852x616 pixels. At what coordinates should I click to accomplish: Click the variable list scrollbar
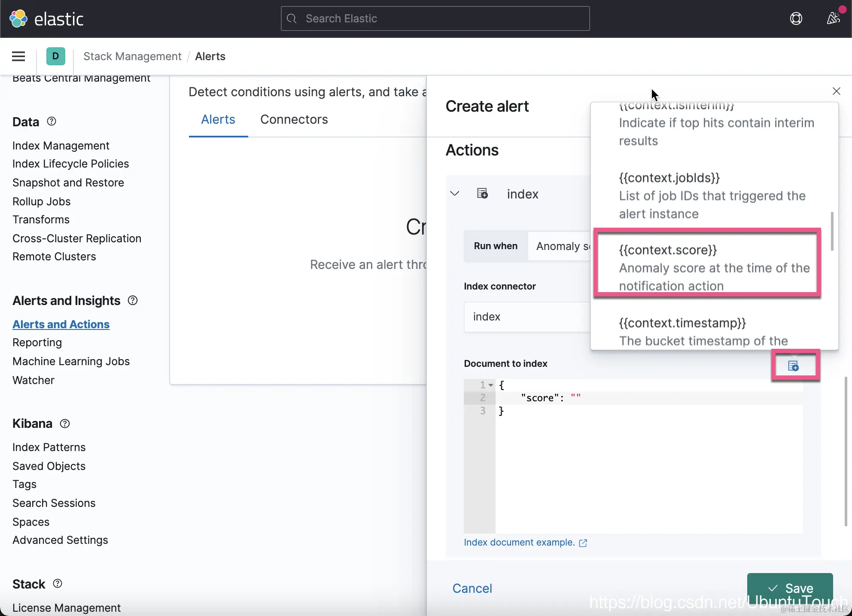point(832,231)
